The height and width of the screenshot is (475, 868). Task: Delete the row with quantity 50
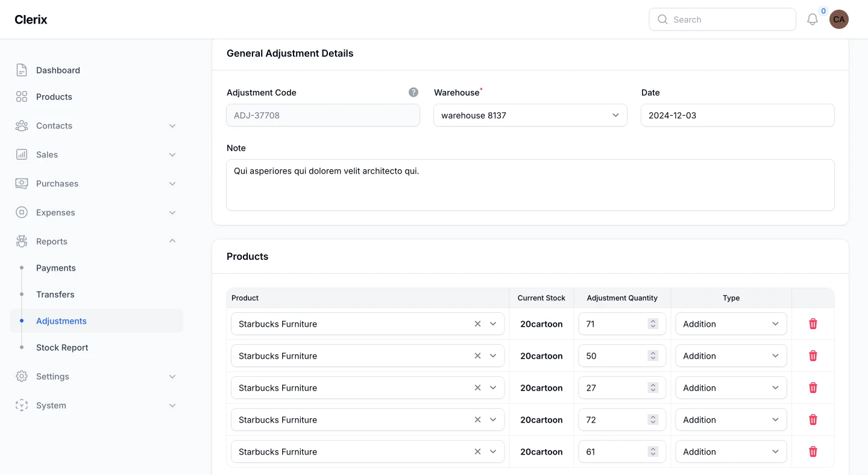click(x=813, y=356)
